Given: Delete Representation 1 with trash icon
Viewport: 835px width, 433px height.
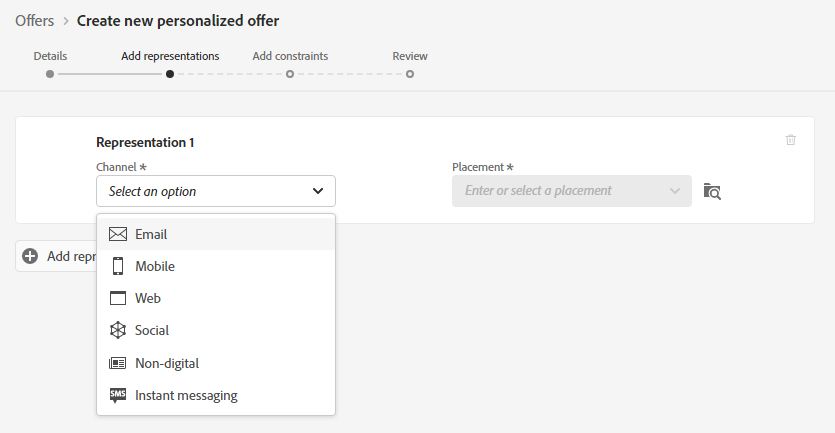Looking at the screenshot, I should pos(791,140).
